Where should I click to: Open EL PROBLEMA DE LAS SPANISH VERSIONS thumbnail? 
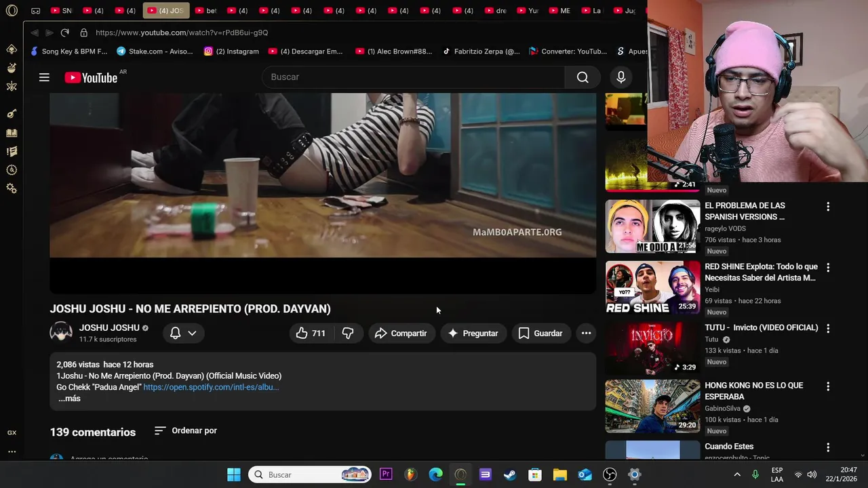(x=652, y=226)
